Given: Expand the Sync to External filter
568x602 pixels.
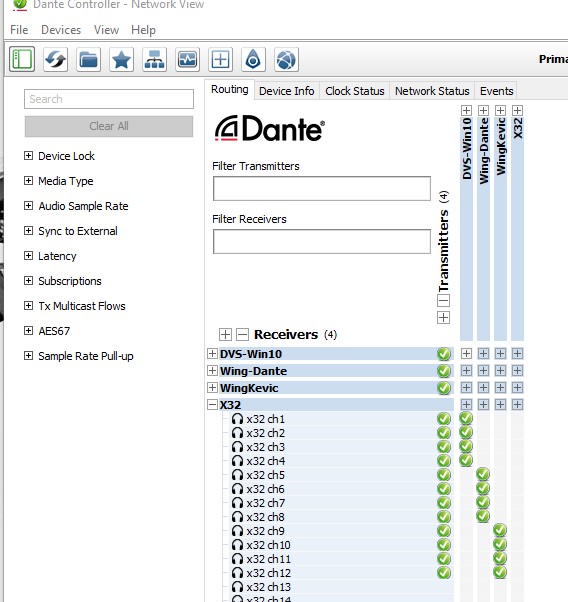Looking at the screenshot, I should pos(28,230).
